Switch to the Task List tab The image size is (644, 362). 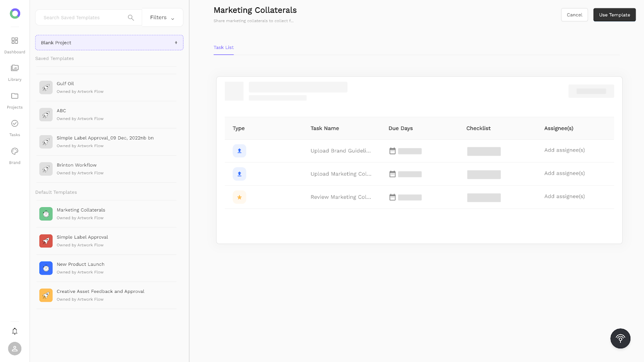point(223,47)
